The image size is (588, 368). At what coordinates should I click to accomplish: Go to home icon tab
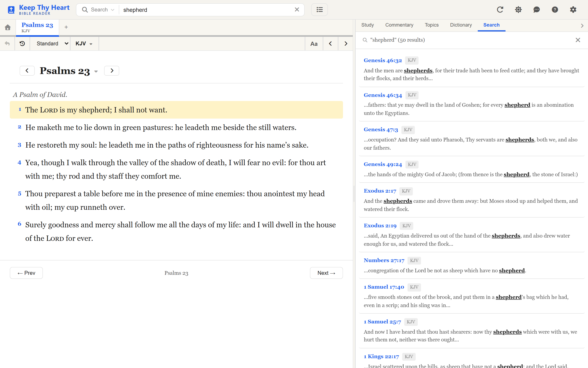coord(8,27)
